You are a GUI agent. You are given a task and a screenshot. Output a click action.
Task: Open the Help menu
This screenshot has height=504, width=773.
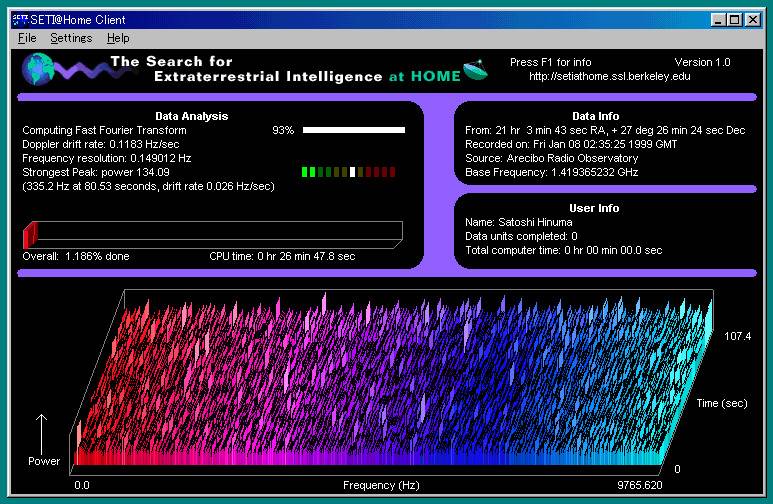coord(118,38)
